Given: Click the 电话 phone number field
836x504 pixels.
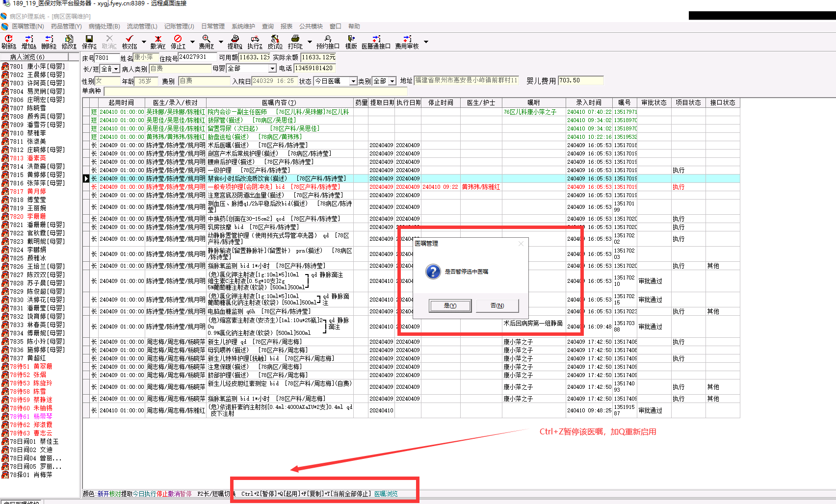Looking at the screenshot, I should pos(314,69).
